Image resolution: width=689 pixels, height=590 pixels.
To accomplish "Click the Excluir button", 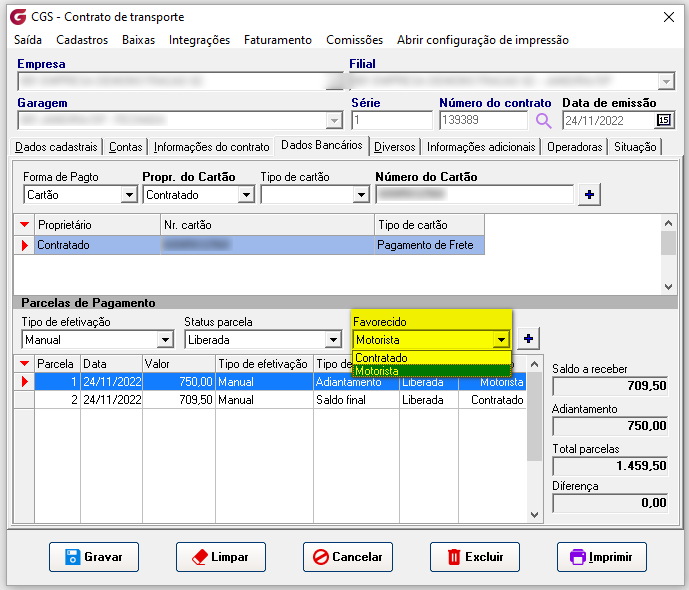I will 475,557.
